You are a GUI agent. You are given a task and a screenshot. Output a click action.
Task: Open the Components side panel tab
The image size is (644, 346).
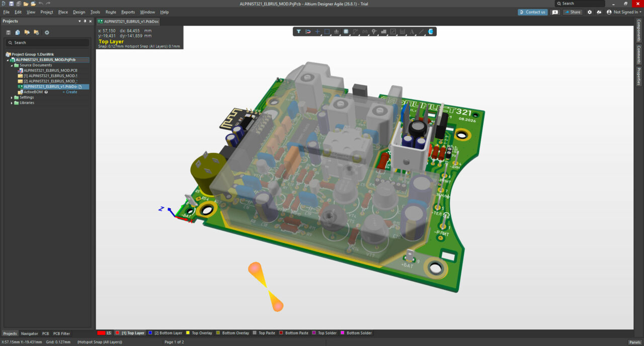click(639, 31)
